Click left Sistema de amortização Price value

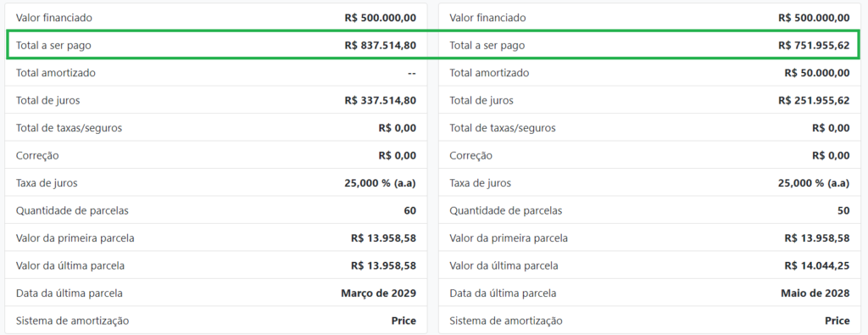[404, 321]
